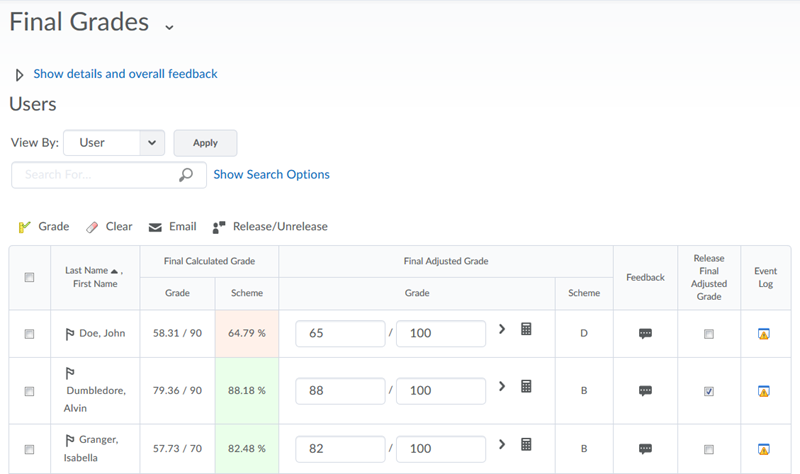Image resolution: width=800 pixels, height=474 pixels.
Task: Open Show Search Options link
Action: pos(271,174)
